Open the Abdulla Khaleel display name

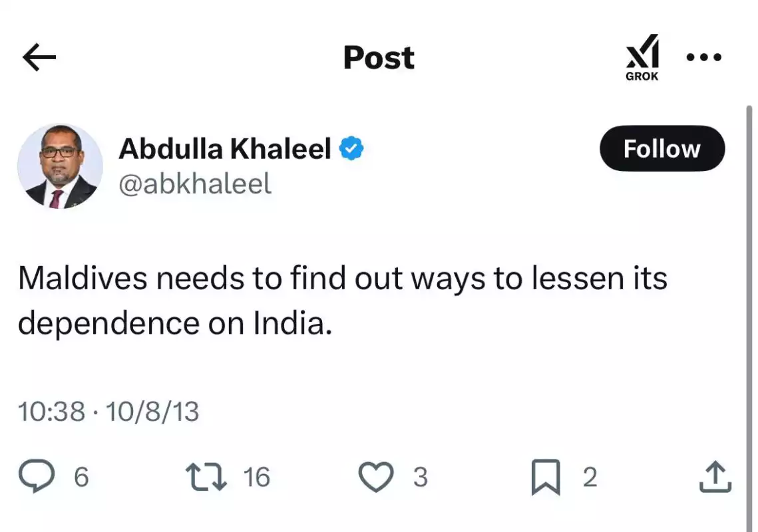225,148
